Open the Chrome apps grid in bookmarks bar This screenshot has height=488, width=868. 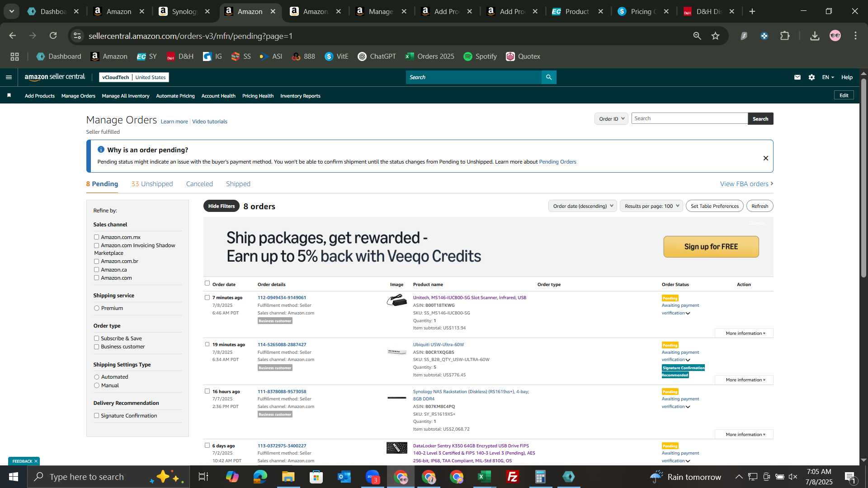tap(15, 56)
